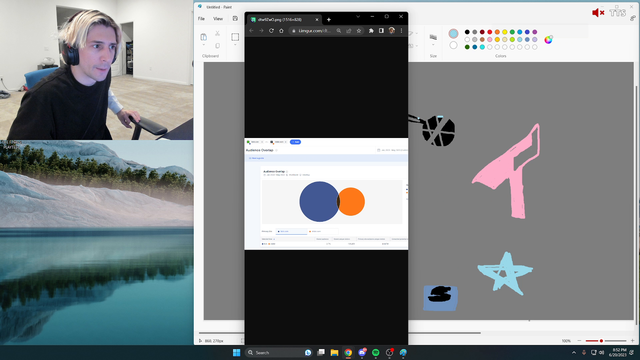Click the Paint zoom in plus button
This screenshot has height=360, width=640.
(x=632, y=340)
